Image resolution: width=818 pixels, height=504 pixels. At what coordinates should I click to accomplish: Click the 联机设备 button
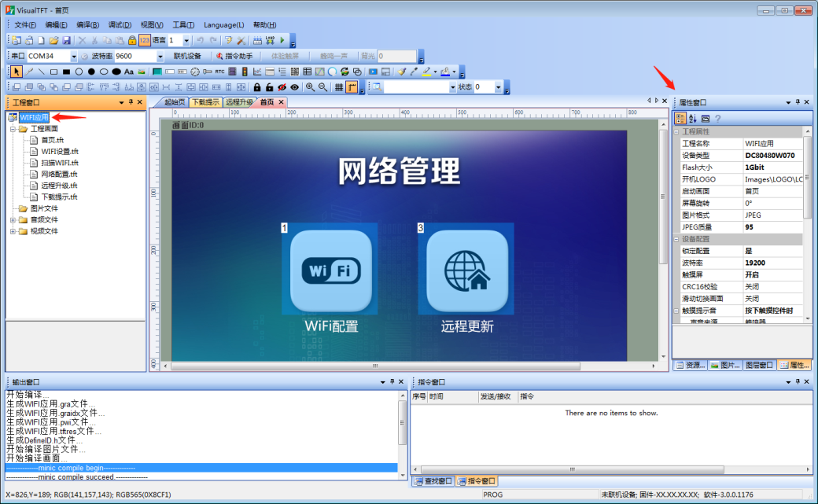(187, 57)
